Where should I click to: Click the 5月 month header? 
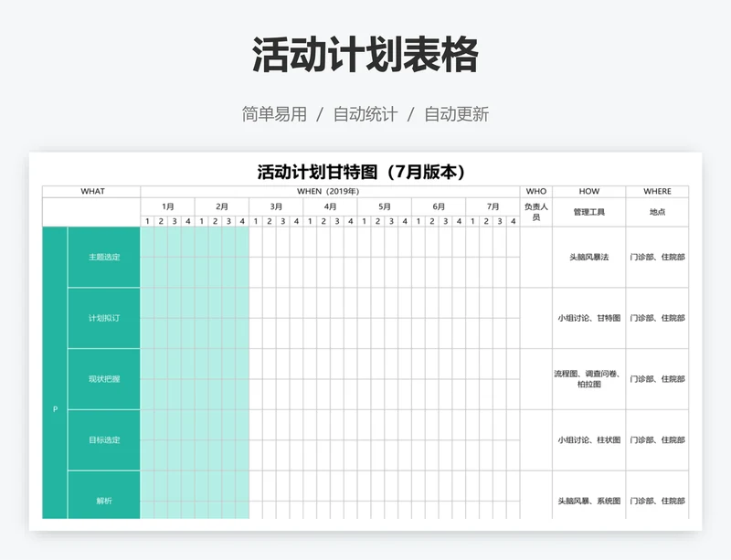point(384,206)
